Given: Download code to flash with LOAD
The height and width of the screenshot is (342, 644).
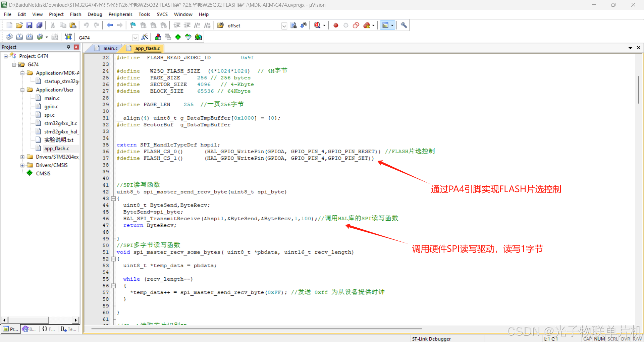Looking at the screenshot, I should click(x=68, y=37).
